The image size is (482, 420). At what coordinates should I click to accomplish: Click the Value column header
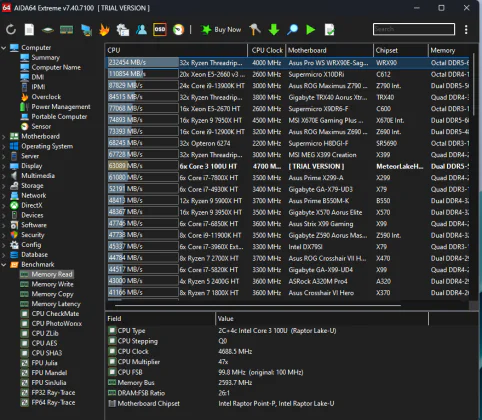coord(322,319)
